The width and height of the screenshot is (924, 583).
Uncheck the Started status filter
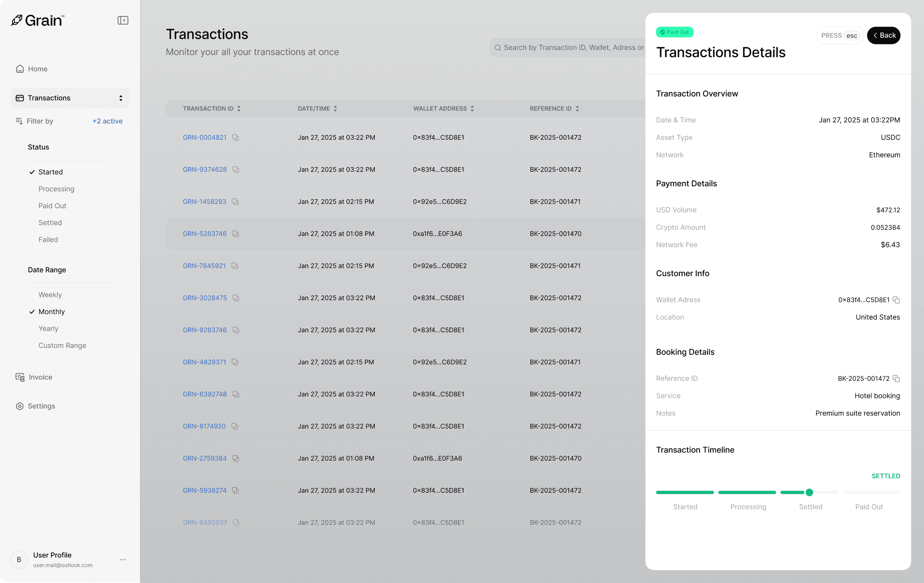click(x=50, y=172)
